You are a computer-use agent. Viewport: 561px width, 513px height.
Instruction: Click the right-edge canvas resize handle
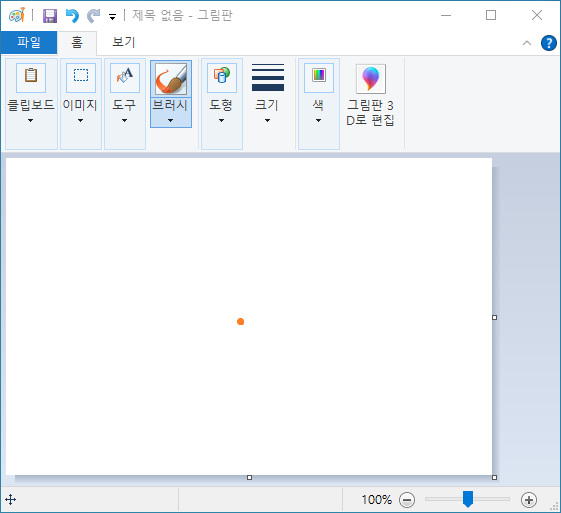click(494, 317)
